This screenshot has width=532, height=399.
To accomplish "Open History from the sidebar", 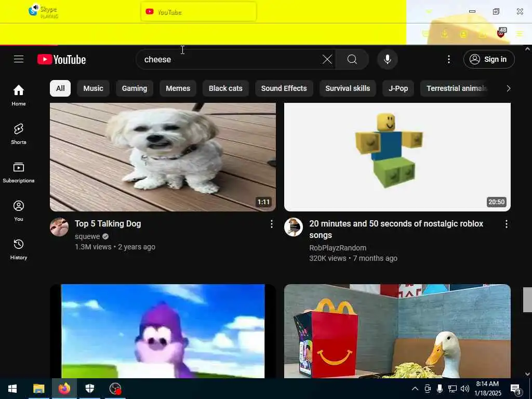I will tap(19, 249).
